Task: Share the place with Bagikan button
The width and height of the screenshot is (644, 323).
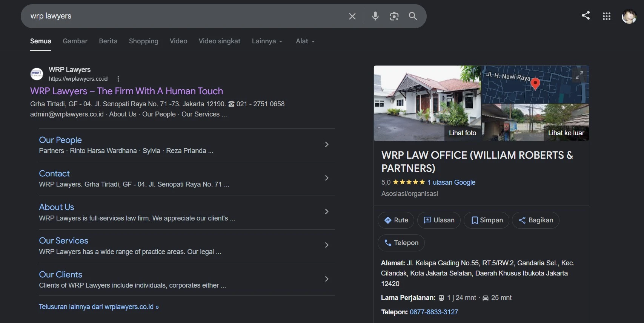Action: tap(536, 220)
